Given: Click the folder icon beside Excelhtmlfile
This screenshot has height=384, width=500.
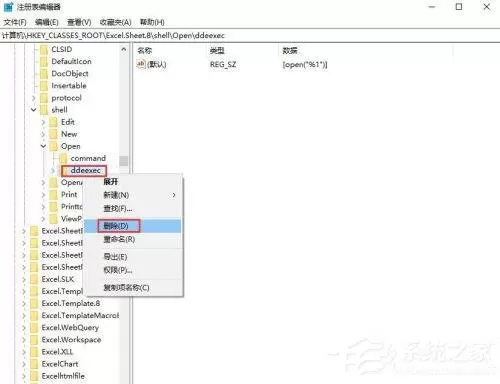Looking at the screenshot, I should click(x=34, y=376).
